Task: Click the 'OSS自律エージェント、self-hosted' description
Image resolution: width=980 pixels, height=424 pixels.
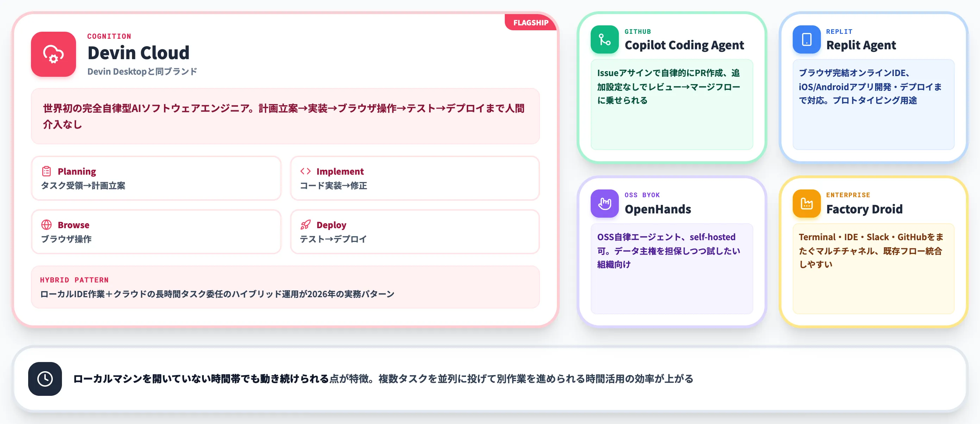Action: (669, 251)
